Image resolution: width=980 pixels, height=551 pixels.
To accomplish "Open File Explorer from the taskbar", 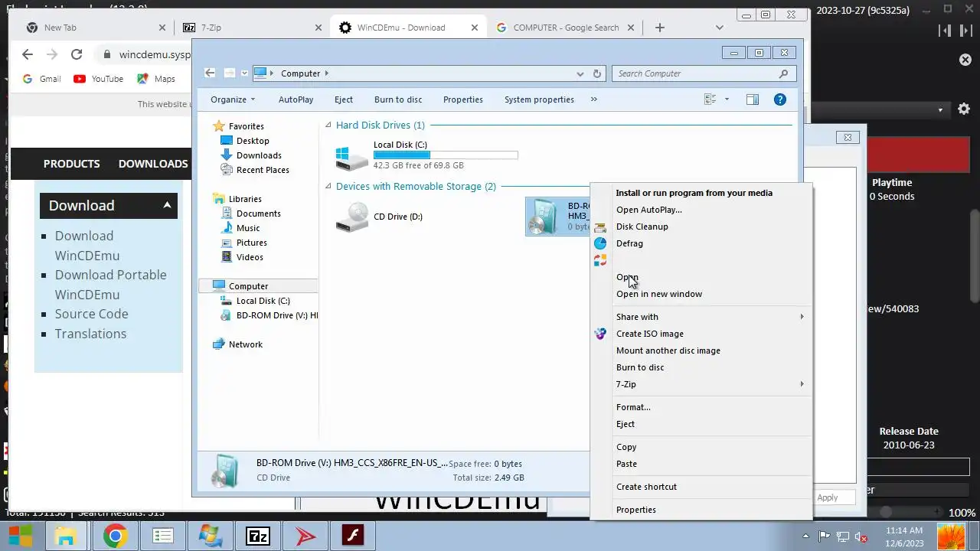I will 66,536.
